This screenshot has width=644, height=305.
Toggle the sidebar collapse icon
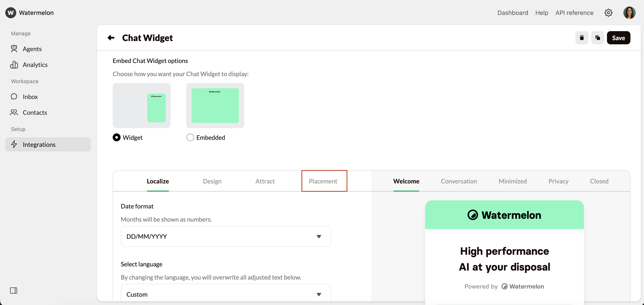[14, 291]
